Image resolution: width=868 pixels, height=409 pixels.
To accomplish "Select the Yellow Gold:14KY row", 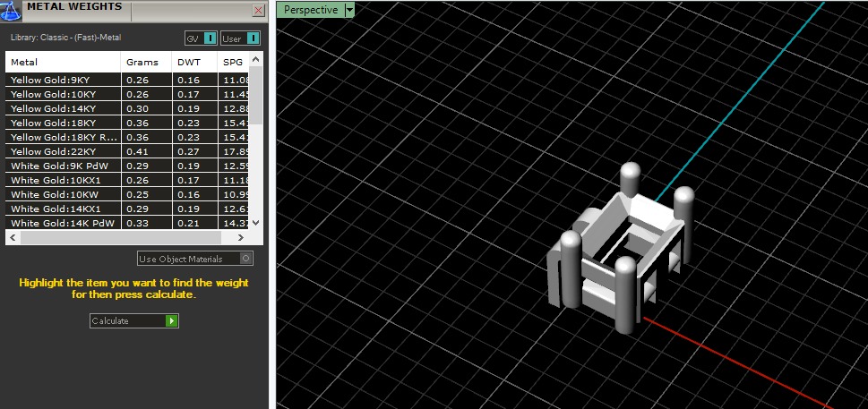I will coord(127,108).
